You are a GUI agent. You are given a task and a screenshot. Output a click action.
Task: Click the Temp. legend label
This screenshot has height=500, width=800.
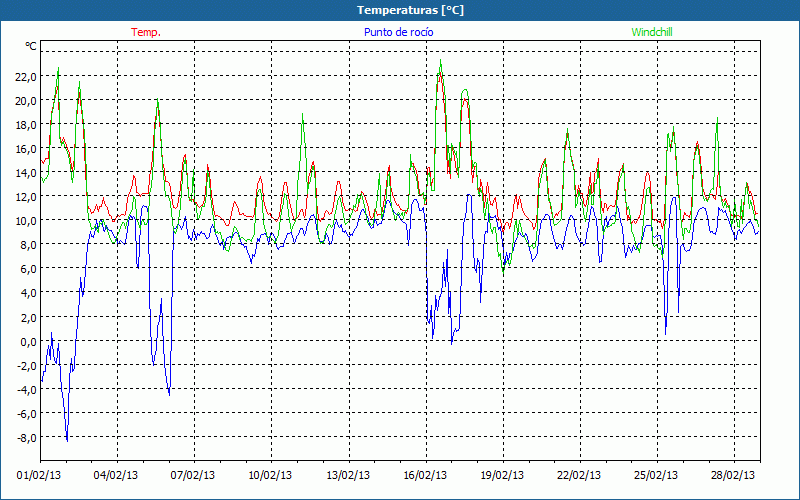[146, 32]
